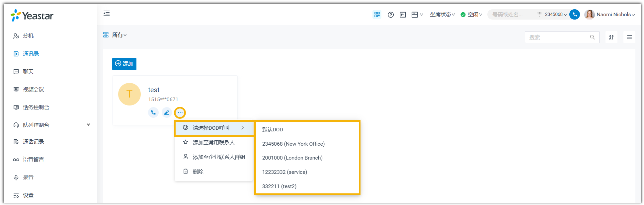Viewport: 644px width, 205px height.
Task: Switch to list view icon
Action: (x=629, y=37)
